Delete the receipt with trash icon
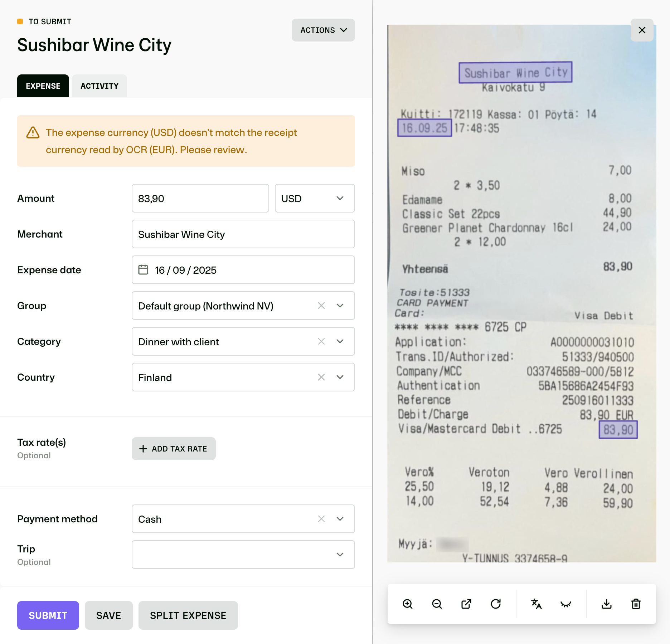 click(x=636, y=604)
